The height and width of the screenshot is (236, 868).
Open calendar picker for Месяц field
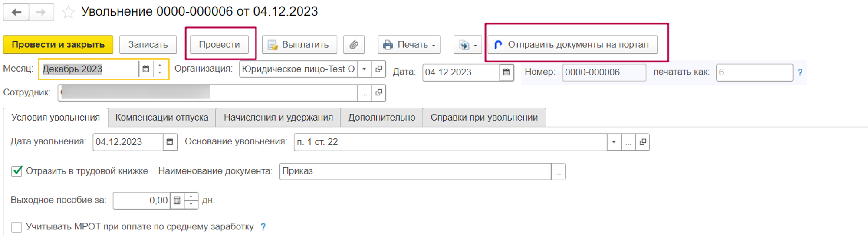pos(146,69)
